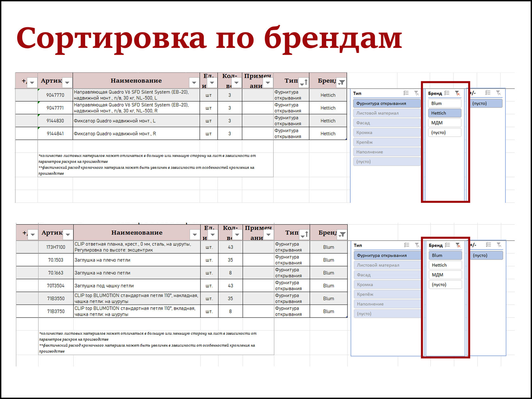
Task: Open Примечание filter dropdown in Blum table
Action: (268, 235)
